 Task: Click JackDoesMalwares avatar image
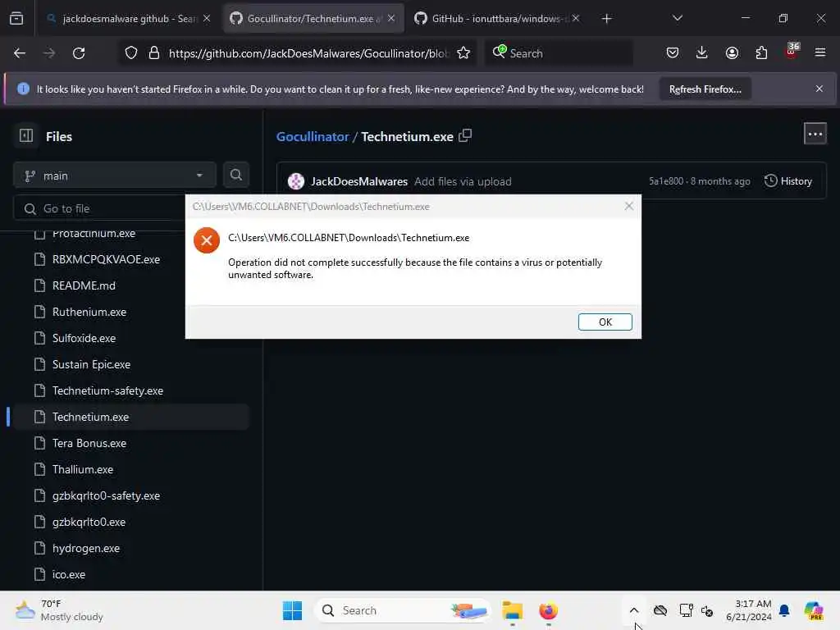(x=295, y=181)
